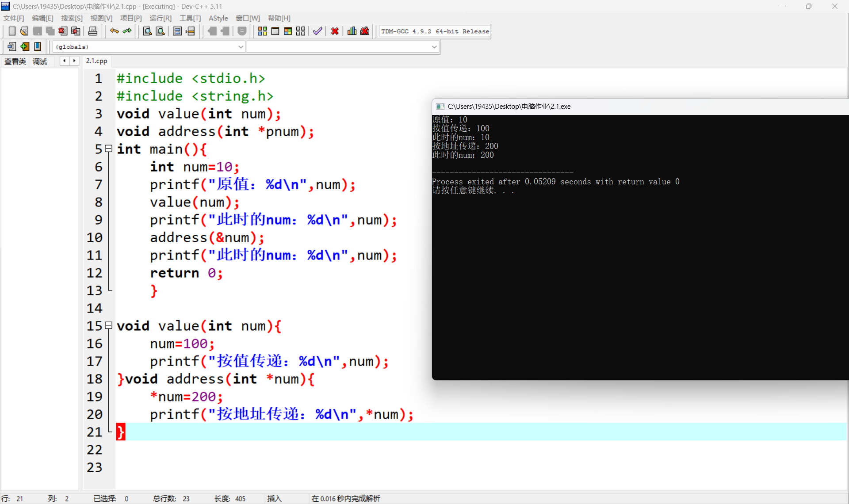Click the Redo arrow icon
Viewport: 849px width, 504px height.
(x=127, y=31)
